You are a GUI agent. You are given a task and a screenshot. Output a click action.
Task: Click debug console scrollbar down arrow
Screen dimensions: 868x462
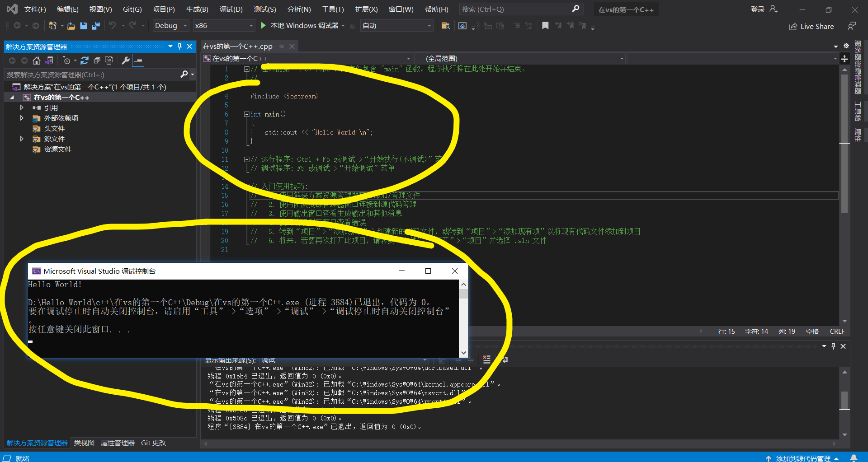(x=463, y=353)
